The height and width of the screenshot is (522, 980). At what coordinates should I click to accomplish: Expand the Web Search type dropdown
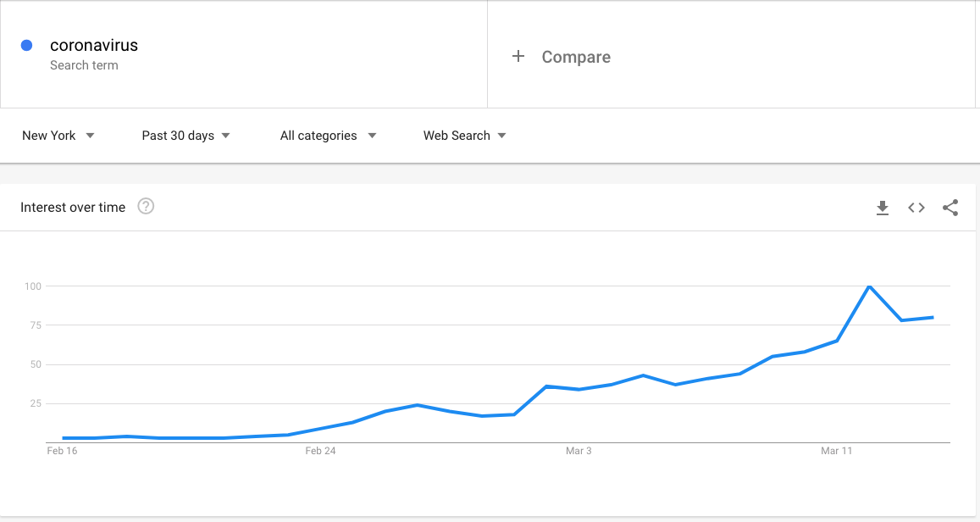coord(464,136)
